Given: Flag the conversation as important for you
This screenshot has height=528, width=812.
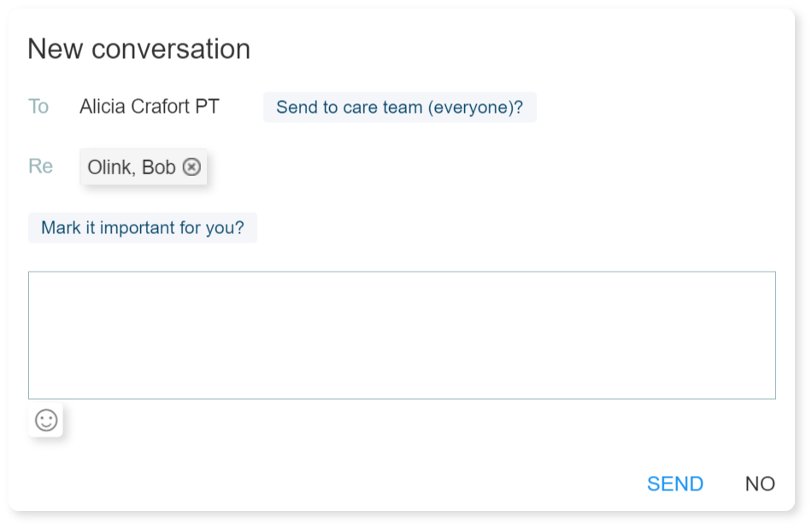Looking at the screenshot, I should click(143, 228).
